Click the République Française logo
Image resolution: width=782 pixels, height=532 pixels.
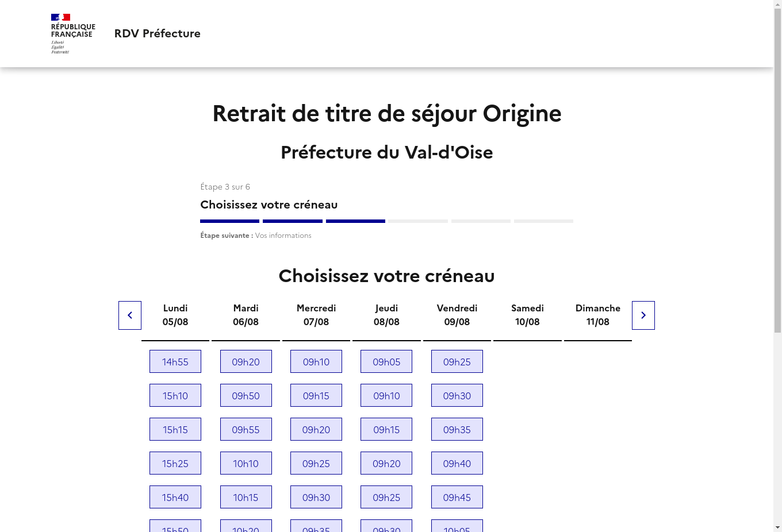point(73,34)
